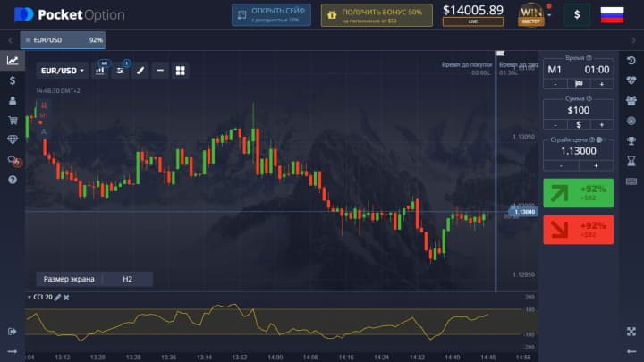This screenshot has width=644, height=362.
Task: Open the hotkeys keyboard icon
Action: click(x=631, y=181)
